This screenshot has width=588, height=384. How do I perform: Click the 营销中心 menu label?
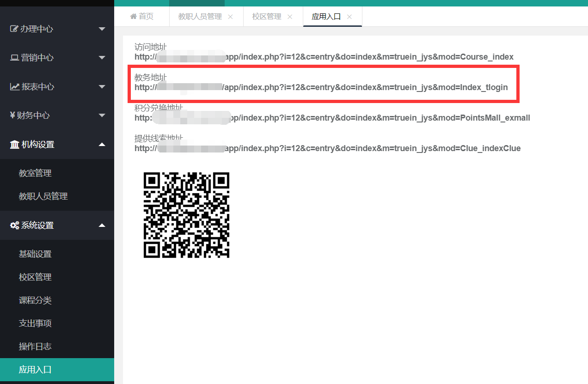(x=37, y=58)
